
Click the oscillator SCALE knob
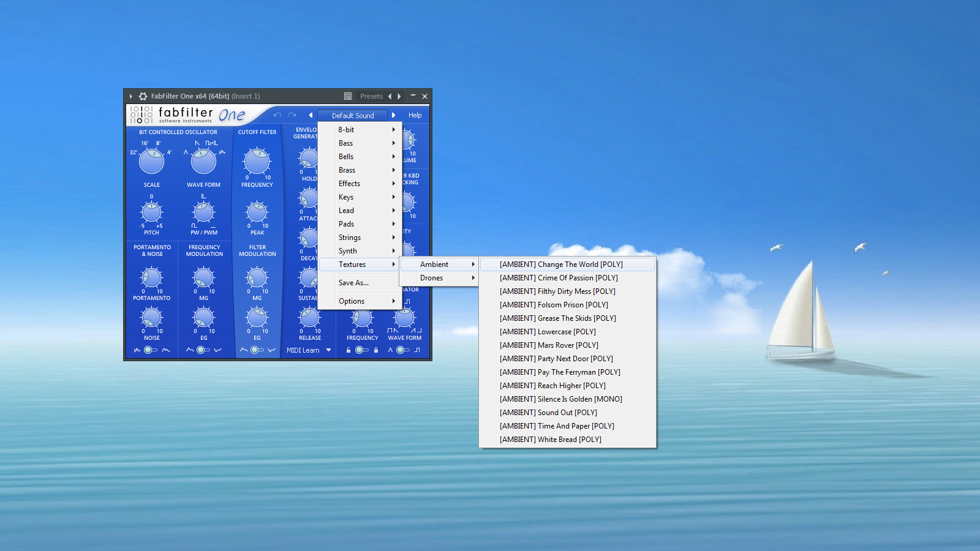click(151, 162)
